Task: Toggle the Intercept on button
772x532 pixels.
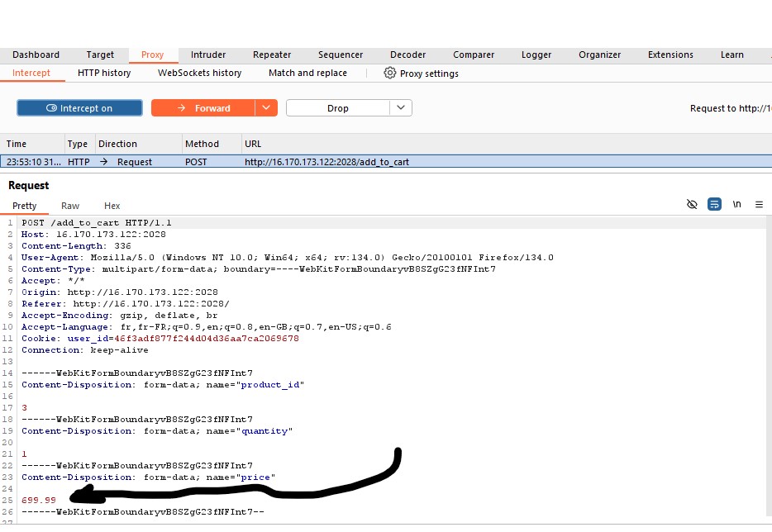Action: click(79, 107)
